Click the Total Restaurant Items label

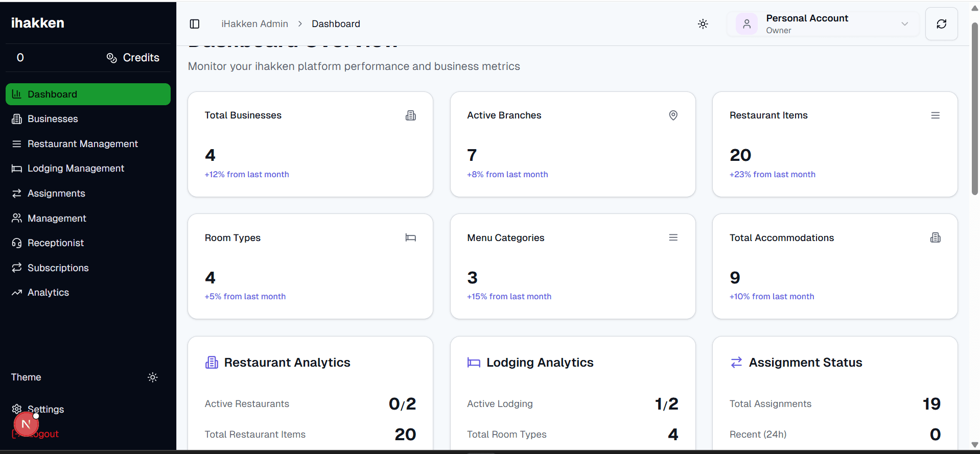point(255,435)
